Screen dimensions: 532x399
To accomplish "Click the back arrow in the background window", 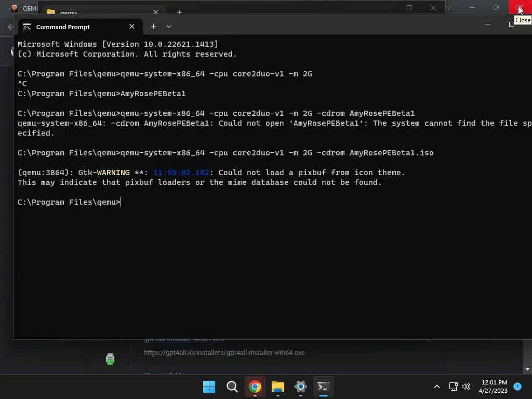I will point(9,27).
